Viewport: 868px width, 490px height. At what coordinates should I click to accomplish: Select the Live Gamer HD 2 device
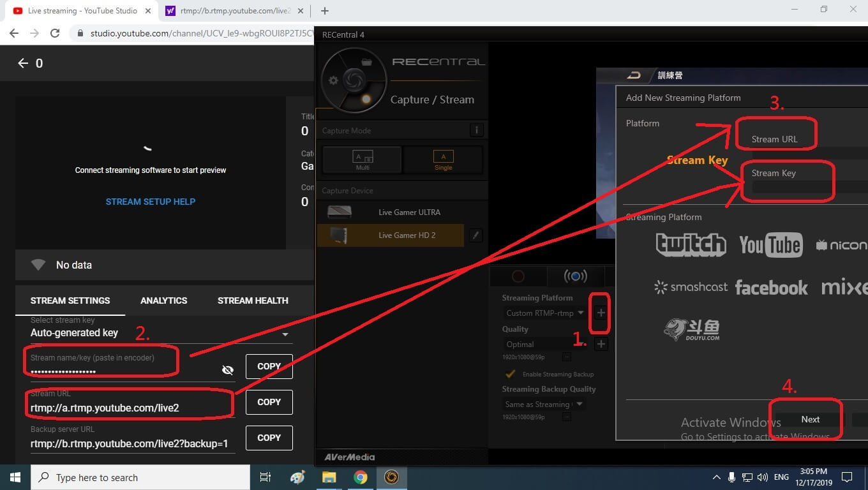coord(391,235)
